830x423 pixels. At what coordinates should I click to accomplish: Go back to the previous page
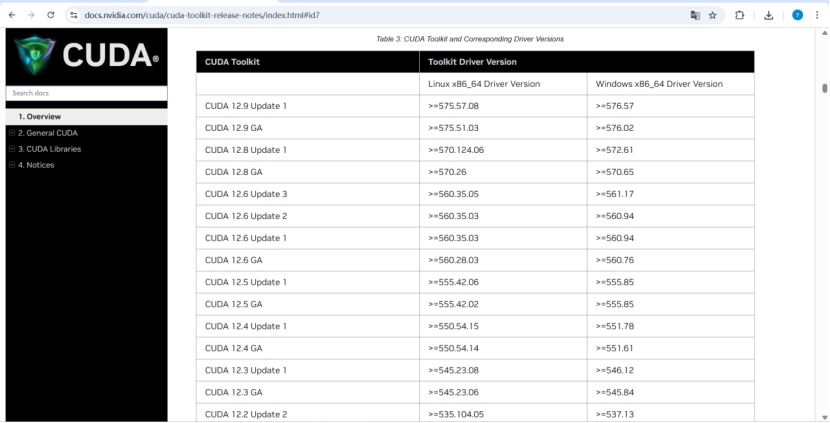(12, 15)
